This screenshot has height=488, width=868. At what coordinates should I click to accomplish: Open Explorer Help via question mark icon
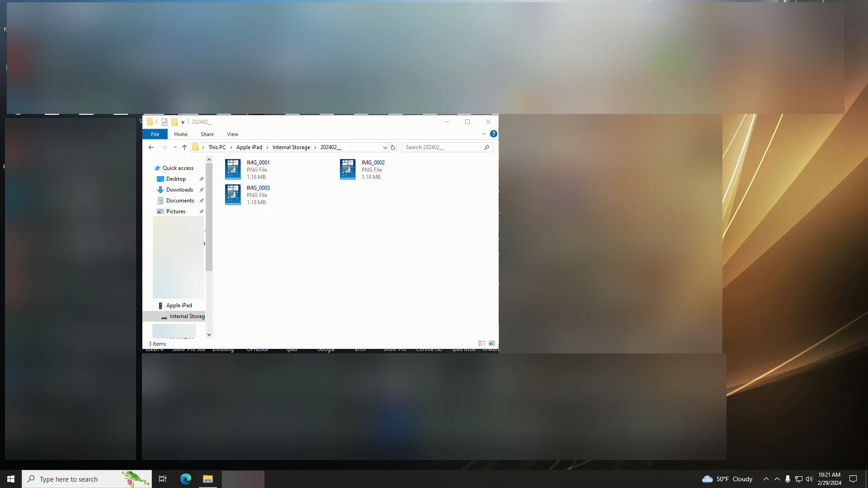[494, 134]
